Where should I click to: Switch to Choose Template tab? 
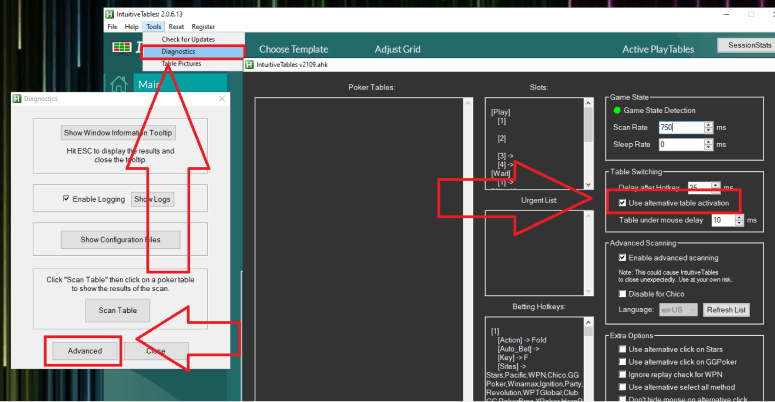point(294,49)
